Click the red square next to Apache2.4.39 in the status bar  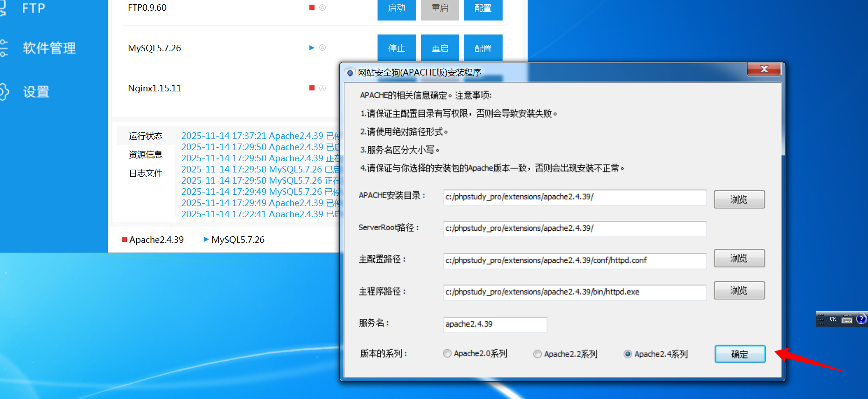(x=124, y=240)
